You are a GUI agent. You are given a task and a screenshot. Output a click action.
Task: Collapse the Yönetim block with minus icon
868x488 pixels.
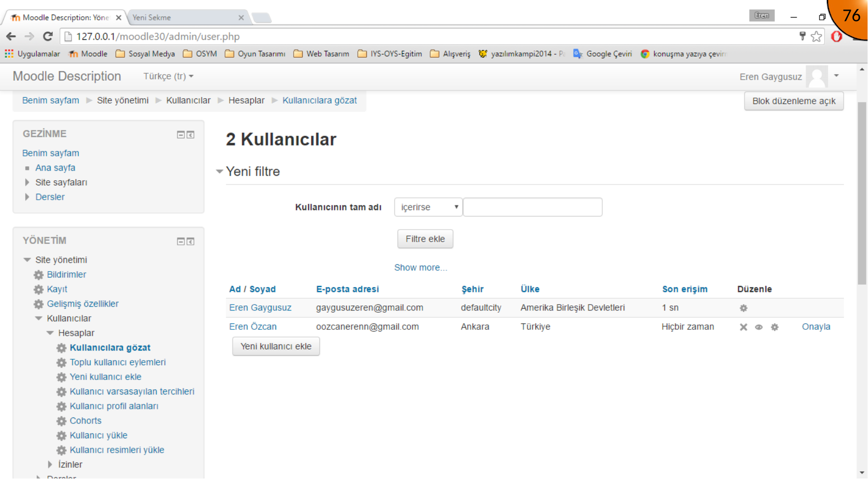[181, 241]
